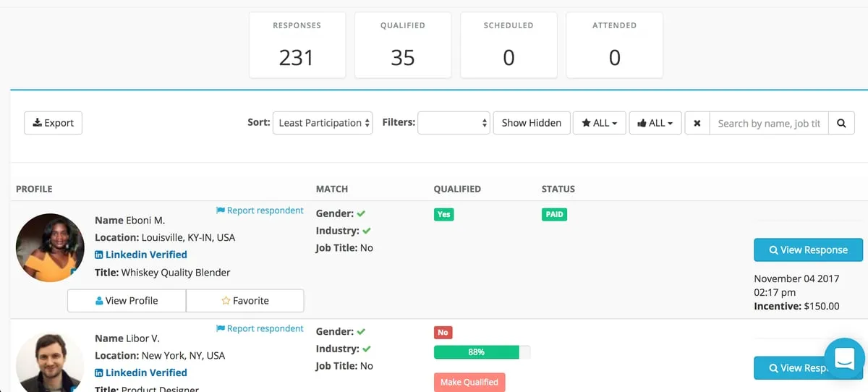
Task: Open the star ALL rating dropdown
Action: (600, 123)
